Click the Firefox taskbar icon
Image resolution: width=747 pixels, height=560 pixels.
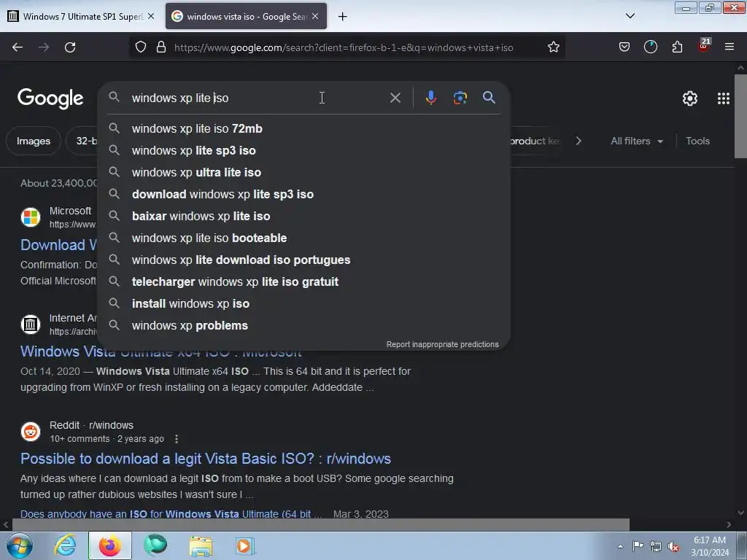coord(110,545)
